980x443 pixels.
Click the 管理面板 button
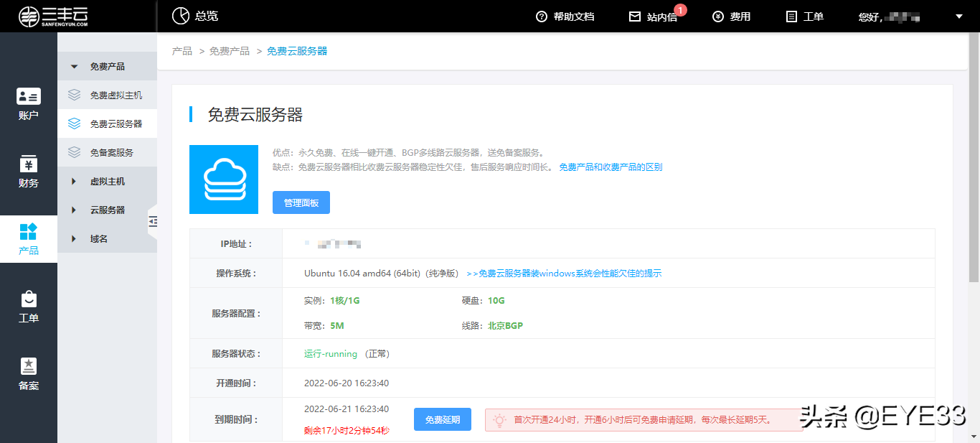pyautogui.click(x=301, y=202)
